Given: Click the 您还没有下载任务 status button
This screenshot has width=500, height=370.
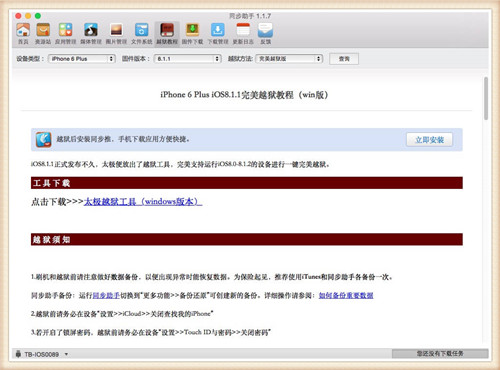Looking at the screenshot, I should pos(440,353).
